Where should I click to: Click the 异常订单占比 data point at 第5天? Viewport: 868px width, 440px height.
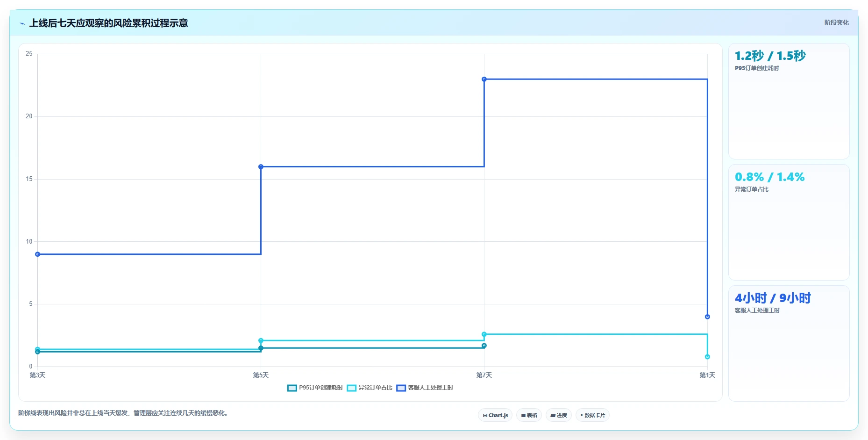(261, 340)
